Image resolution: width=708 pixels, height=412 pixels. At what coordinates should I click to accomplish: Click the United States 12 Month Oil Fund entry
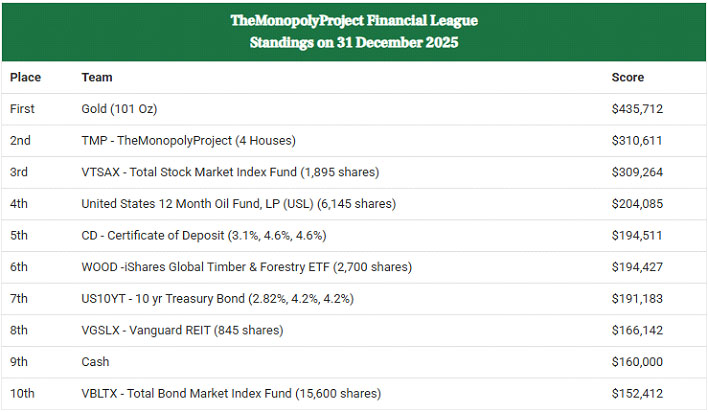[x=238, y=204]
